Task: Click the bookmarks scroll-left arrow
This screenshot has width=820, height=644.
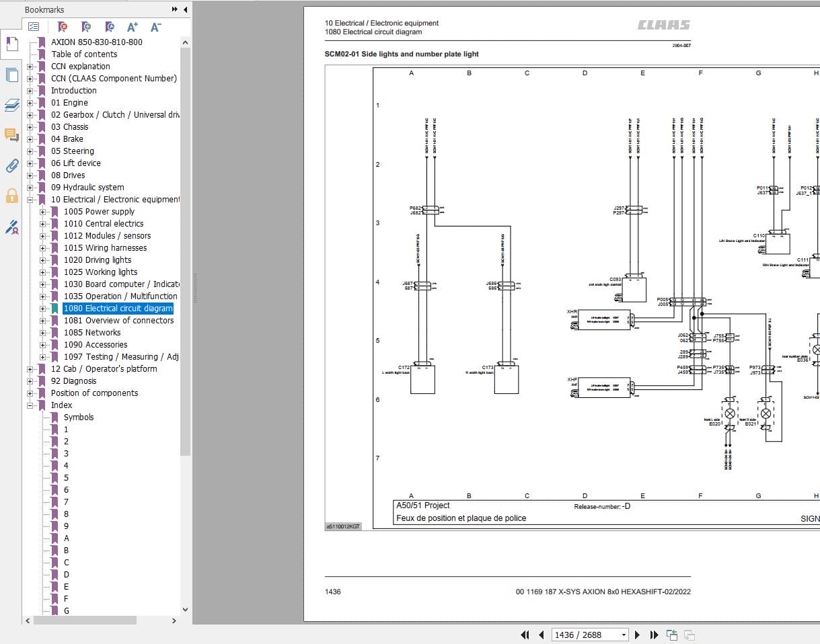Action: click(28, 620)
